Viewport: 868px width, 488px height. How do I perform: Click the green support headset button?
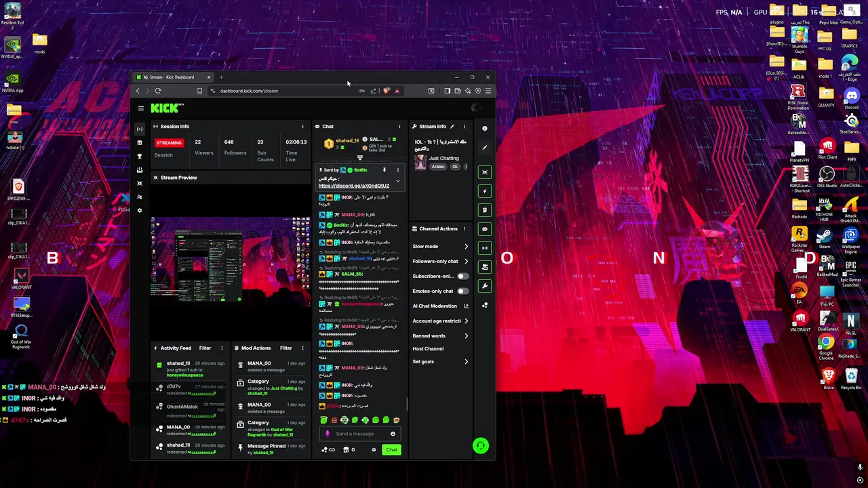click(x=481, y=445)
